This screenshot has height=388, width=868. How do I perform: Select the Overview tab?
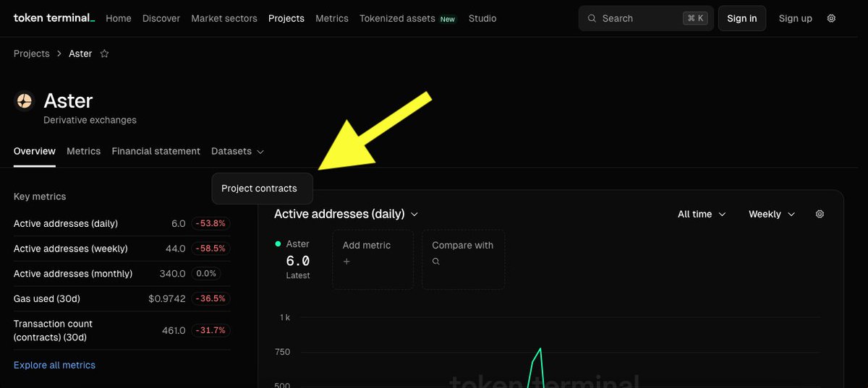(35, 151)
